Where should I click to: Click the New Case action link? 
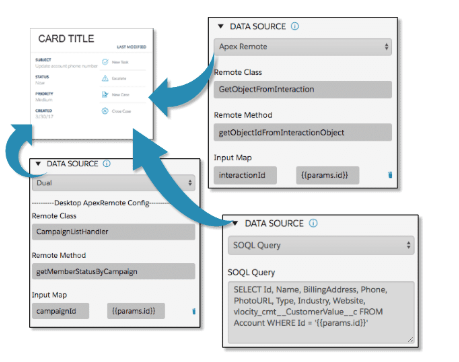[120, 95]
